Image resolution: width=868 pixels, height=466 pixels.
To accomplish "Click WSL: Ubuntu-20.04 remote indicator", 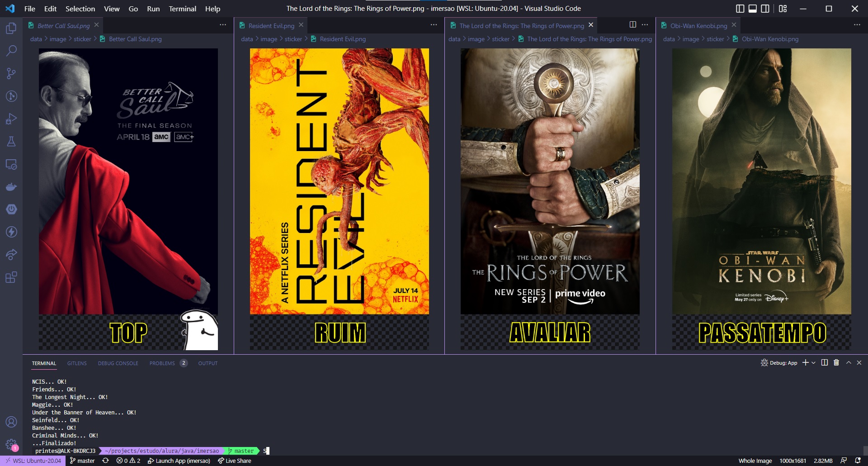I will [x=33, y=461].
